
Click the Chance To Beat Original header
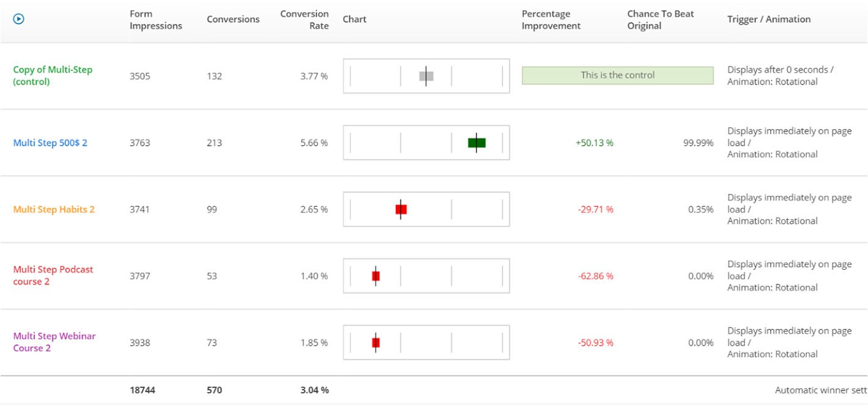click(661, 20)
